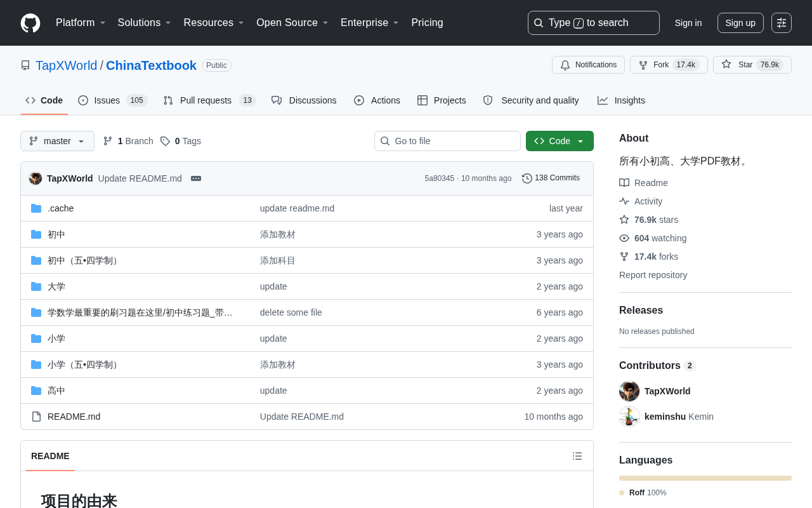Click the Report repository link
The height and width of the screenshot is (508, 812).
pos(653,275)
